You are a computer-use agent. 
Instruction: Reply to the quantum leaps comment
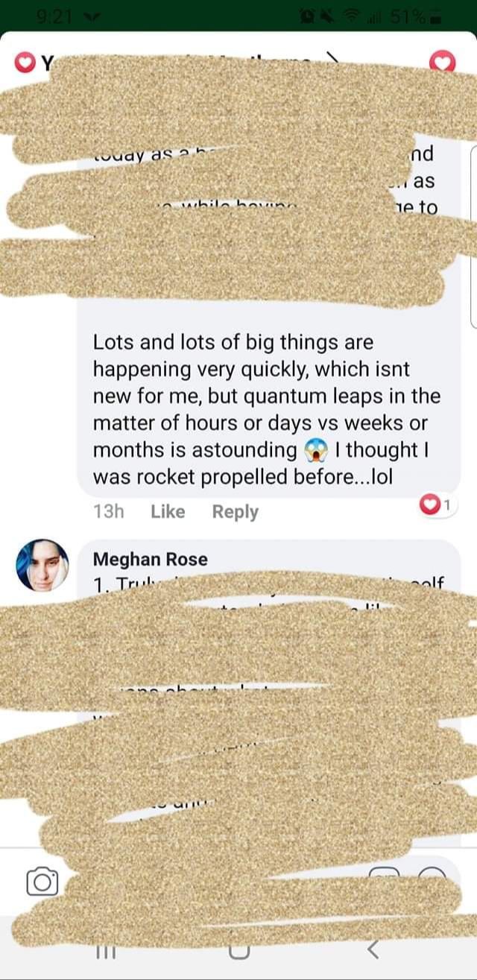[x=236, y=512]
